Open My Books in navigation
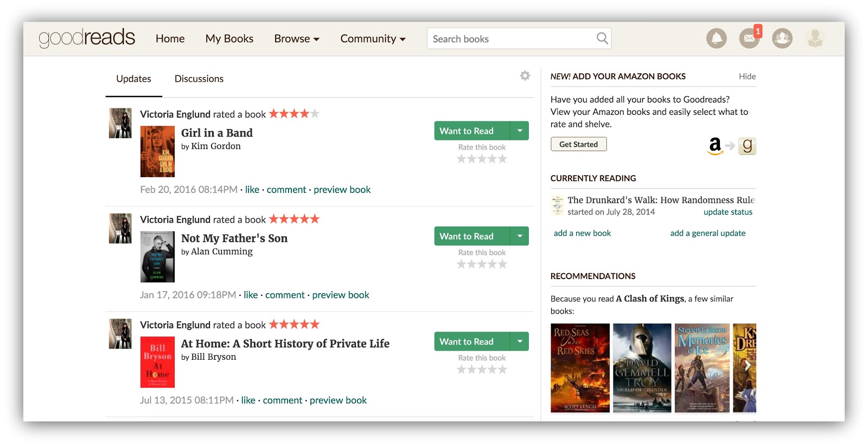Viewport: 868px width, 446px height. click(229, 38)
